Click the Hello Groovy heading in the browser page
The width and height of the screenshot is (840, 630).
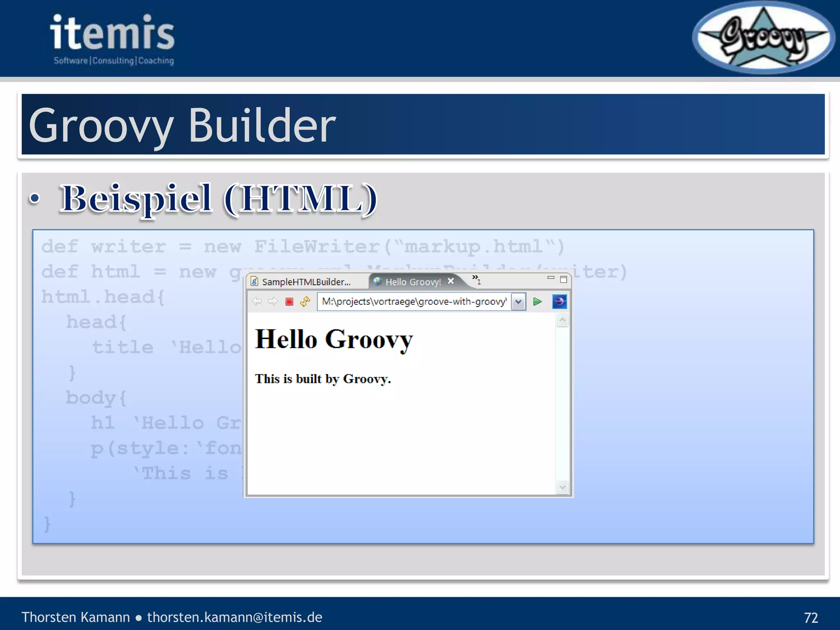(x=334, y=340)
